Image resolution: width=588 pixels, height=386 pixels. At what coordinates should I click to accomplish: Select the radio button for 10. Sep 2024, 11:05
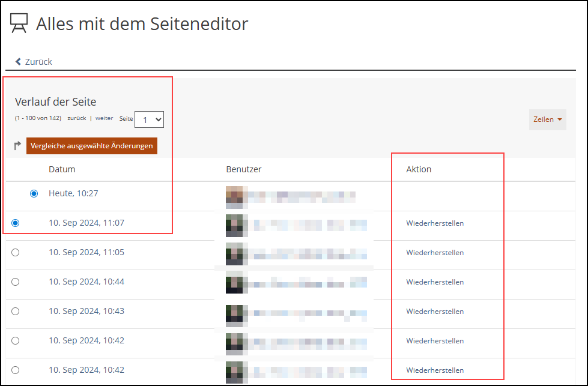16,252
